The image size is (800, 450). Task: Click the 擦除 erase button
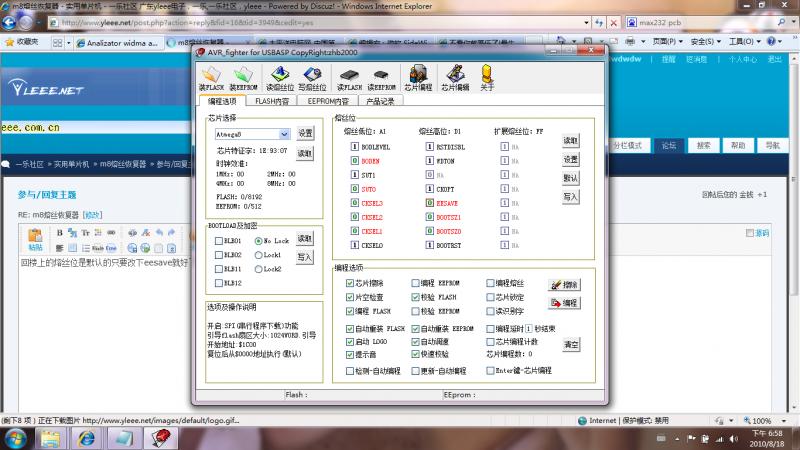[564, 285]
